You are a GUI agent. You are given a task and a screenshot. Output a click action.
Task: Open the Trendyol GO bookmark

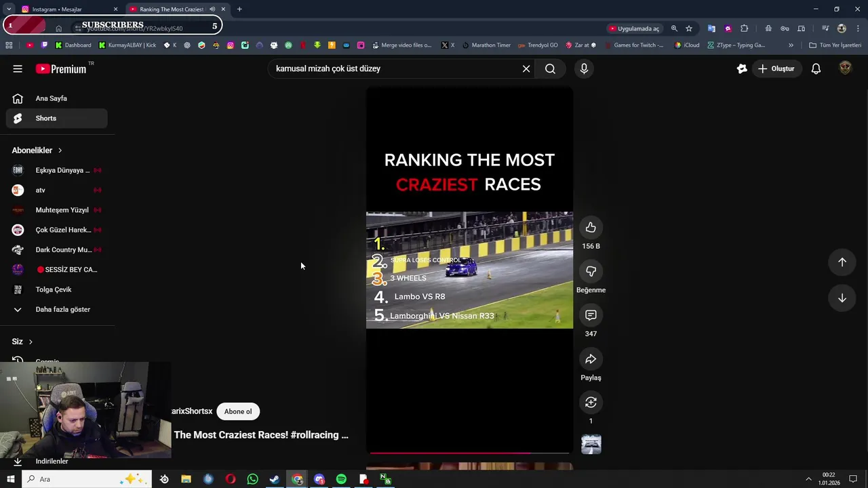[x=538, y=45]
